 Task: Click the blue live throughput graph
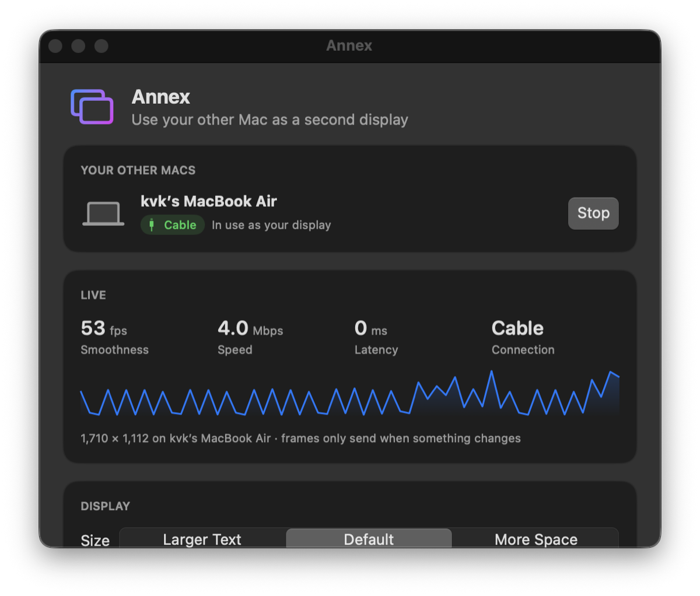pyautogui.click(x=349, y=393)
